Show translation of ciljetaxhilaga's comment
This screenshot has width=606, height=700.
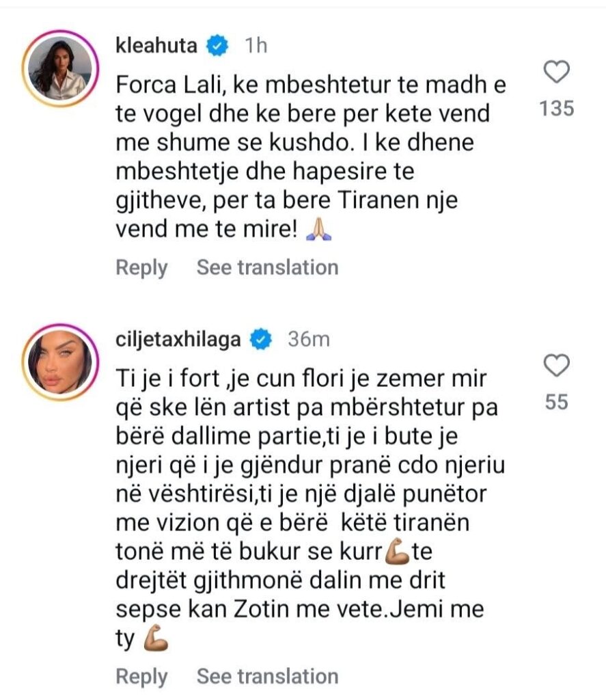click(267, 676)
